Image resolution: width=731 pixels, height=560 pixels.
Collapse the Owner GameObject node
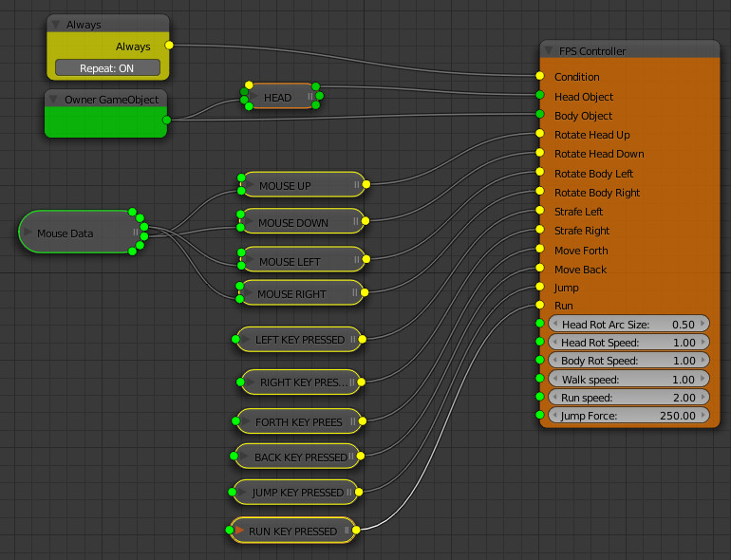pos(54,99)
